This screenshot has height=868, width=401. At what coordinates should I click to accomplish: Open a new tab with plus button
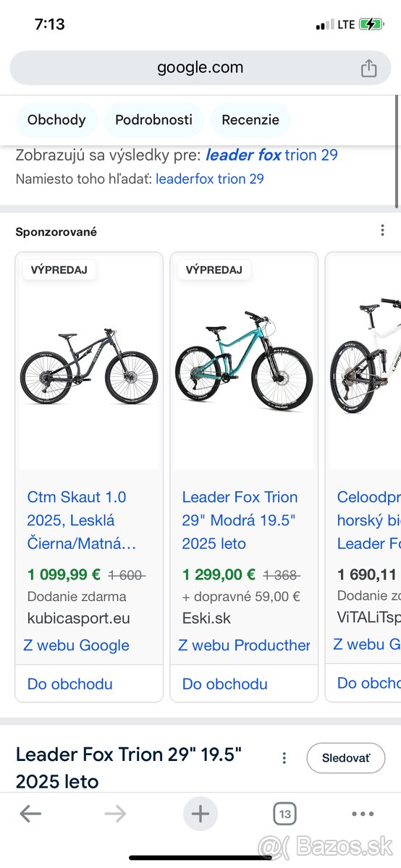(200, 814)
